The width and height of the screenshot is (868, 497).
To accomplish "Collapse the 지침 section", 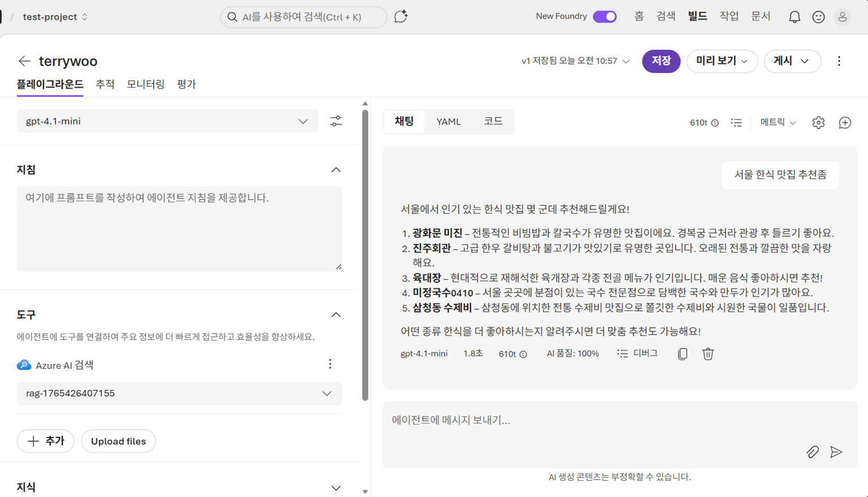I will pos(336,170).
